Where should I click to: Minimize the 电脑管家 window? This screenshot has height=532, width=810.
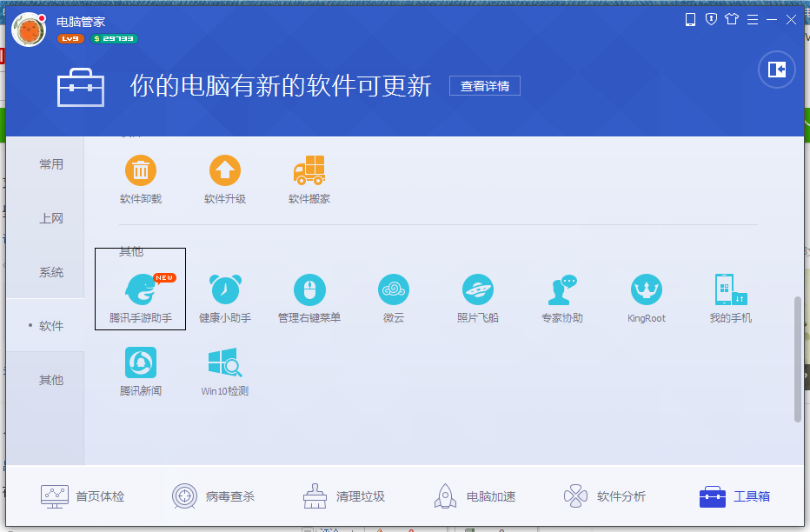pyautogui.click(x=772, y=20)
